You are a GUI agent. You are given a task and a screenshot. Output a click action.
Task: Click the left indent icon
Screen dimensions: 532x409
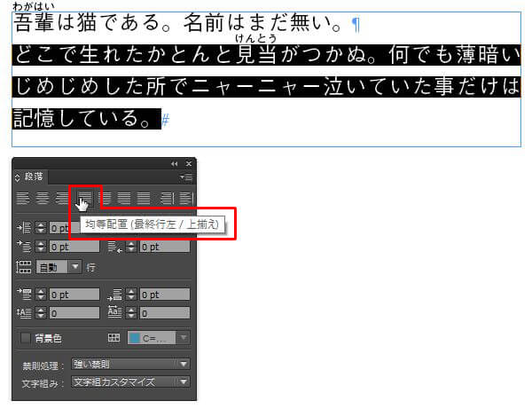24,228
